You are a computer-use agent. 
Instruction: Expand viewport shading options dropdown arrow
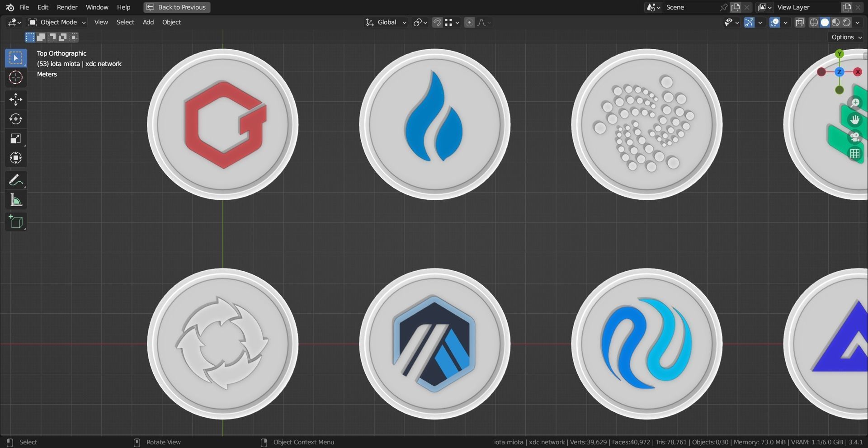(858, 22)
